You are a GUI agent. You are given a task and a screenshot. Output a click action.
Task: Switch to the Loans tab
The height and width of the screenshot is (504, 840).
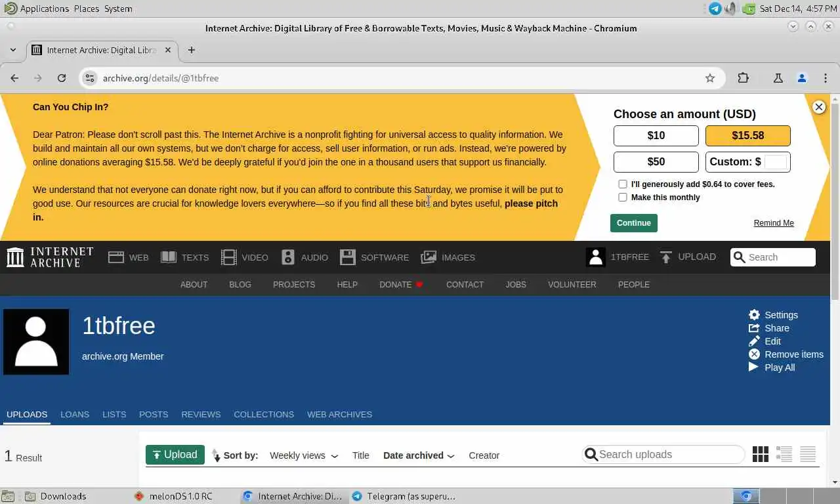tap(75, 414)
